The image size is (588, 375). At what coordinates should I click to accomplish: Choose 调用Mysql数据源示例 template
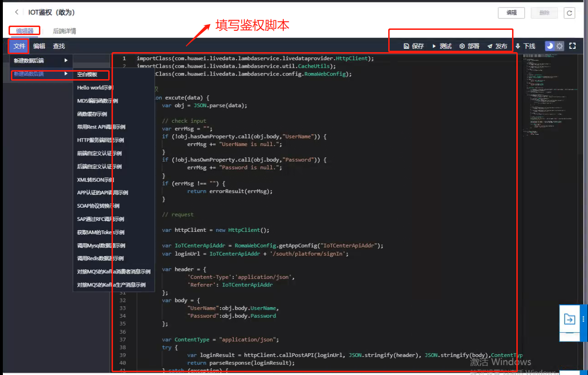click(x=101, y=246)
